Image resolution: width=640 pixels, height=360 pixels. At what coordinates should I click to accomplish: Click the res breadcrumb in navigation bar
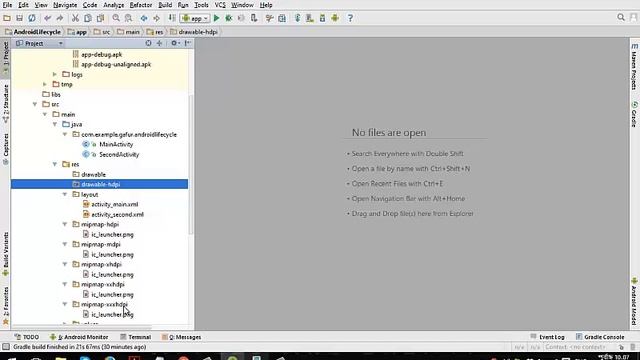155,32
